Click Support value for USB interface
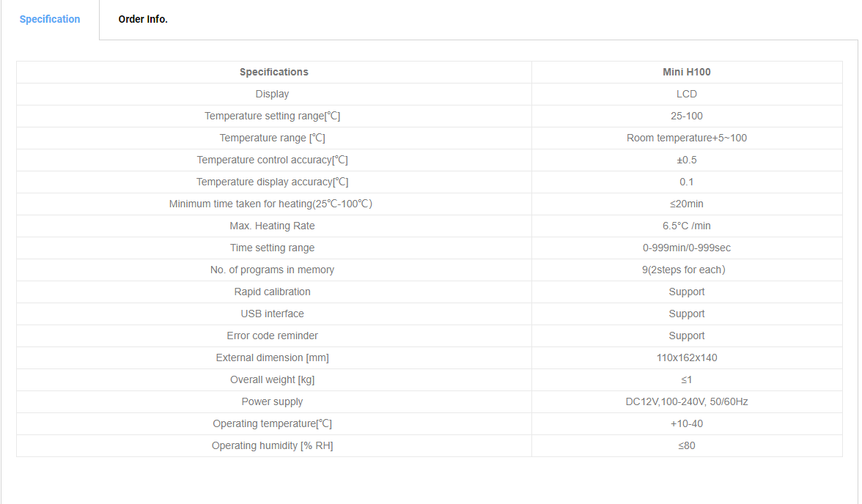 pos(687,314)
